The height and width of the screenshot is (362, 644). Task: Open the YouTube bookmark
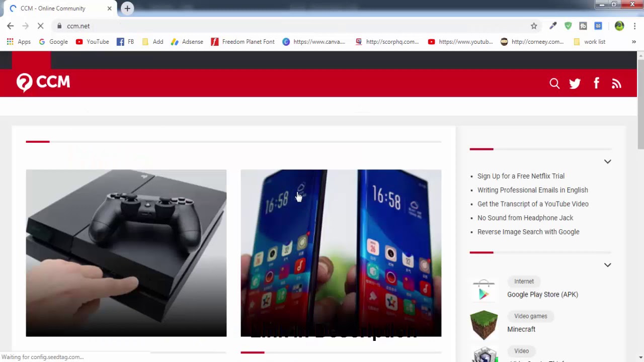93,42
